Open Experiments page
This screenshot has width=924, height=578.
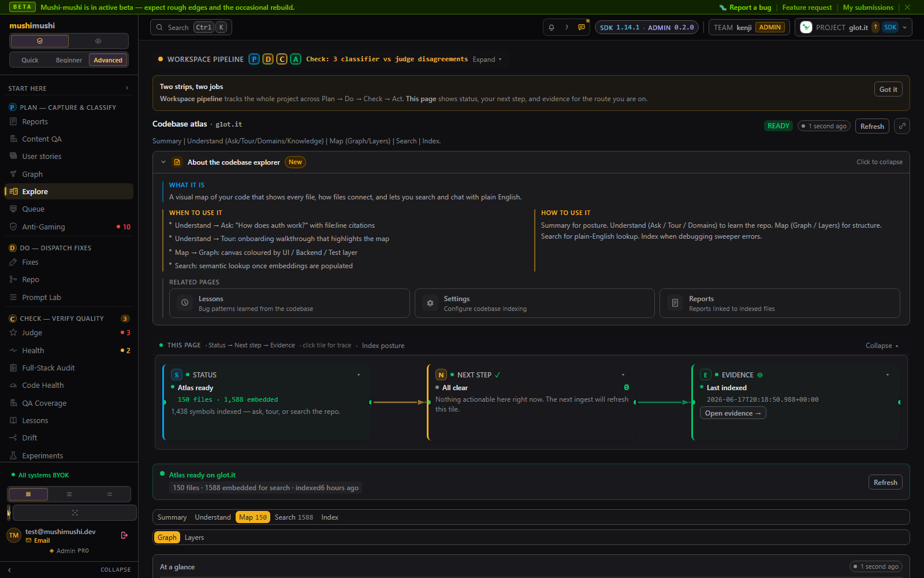pos(69,456)
